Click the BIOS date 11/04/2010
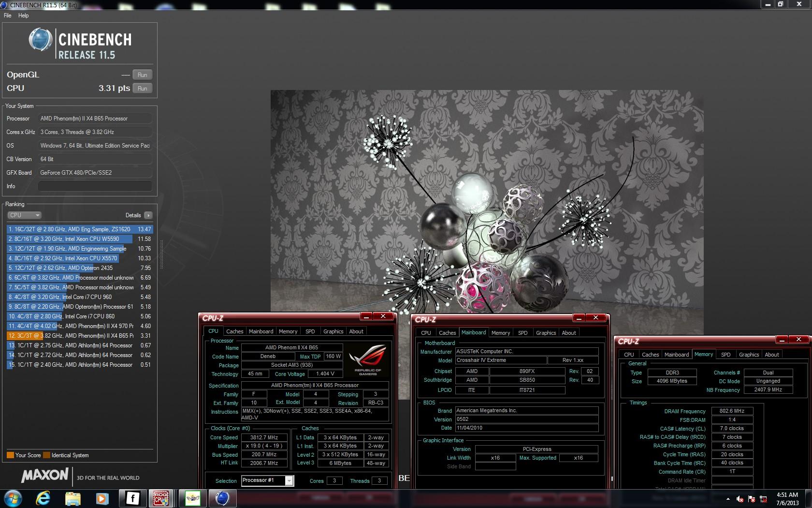The image size is (812, 508). point(526,428)
